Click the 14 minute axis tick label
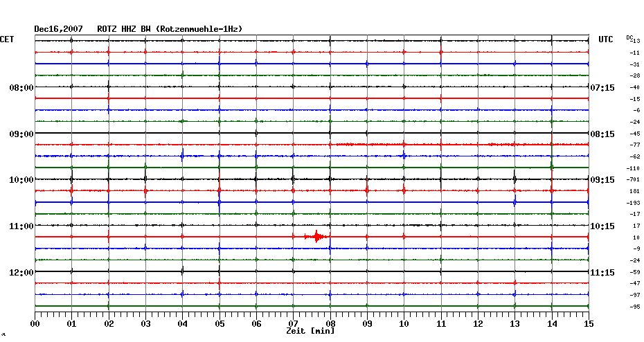 pos(552,324)
